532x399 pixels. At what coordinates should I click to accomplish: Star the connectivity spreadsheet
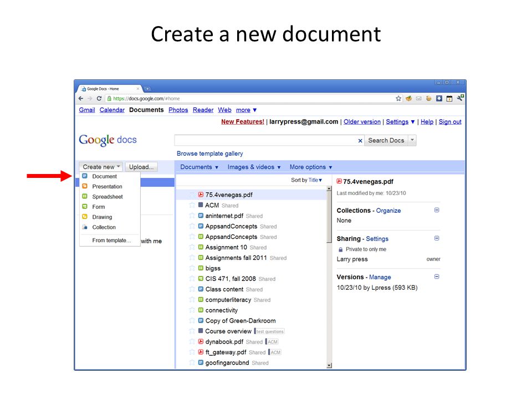[192, 310]
